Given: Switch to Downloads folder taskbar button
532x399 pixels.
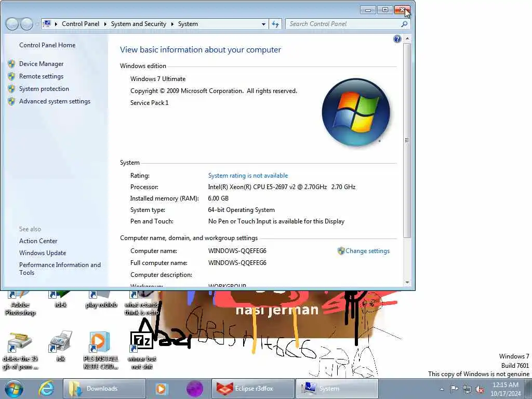Looking at the screenshot, I should coord(104,389).
